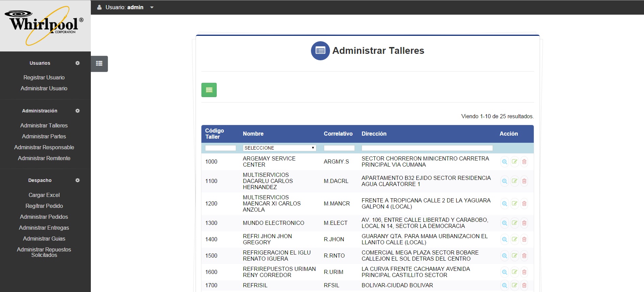The image size is (644, 292).
Task: Edit taller 1600 REFRIREPUESTOS URIMAN
Action: 514,272
